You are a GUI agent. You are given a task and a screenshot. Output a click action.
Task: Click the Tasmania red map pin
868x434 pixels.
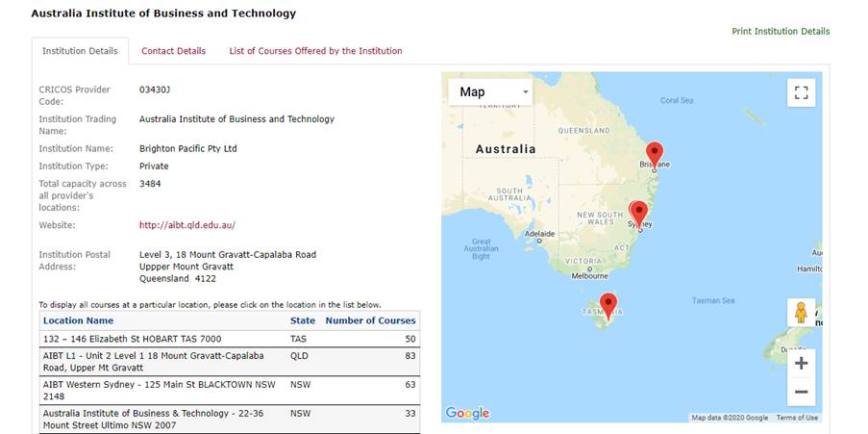point(608,307)
